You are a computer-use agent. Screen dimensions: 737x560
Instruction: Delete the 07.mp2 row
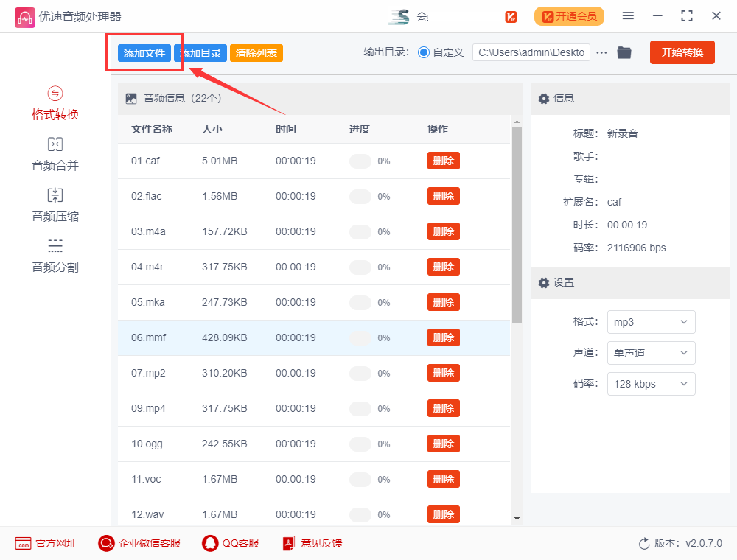(443, 373)
